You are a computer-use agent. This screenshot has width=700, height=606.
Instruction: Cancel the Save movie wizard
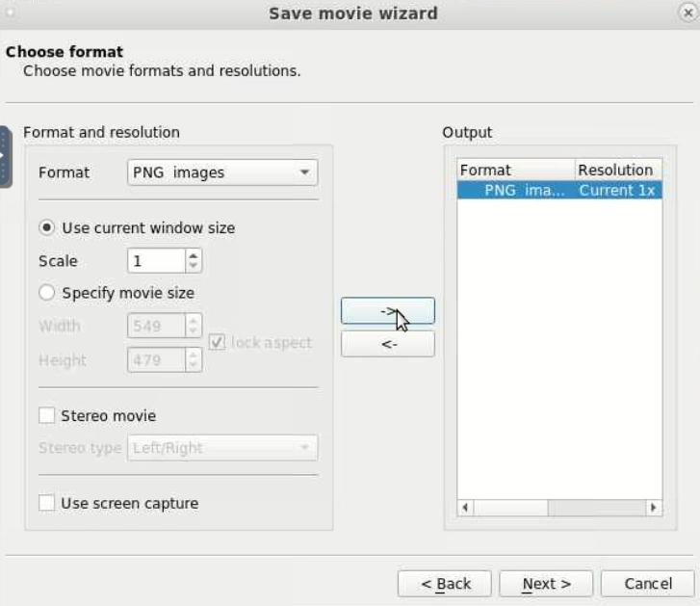coord(648,584)
